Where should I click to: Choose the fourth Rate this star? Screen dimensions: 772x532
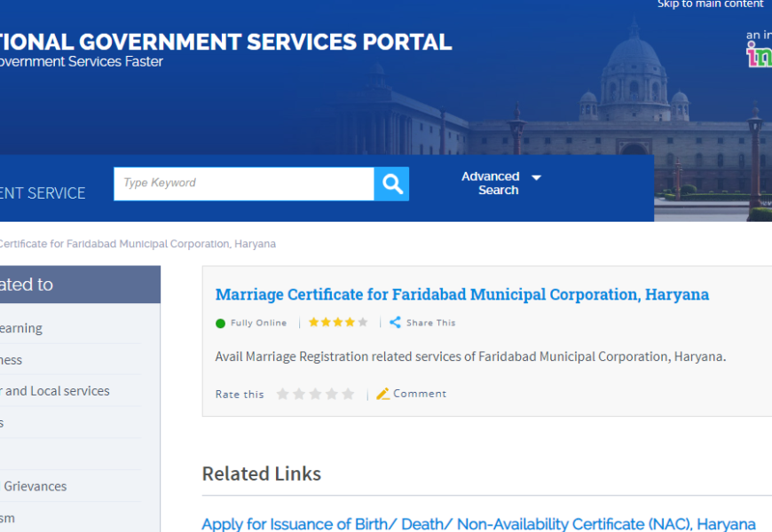click(x=332, y=394)
